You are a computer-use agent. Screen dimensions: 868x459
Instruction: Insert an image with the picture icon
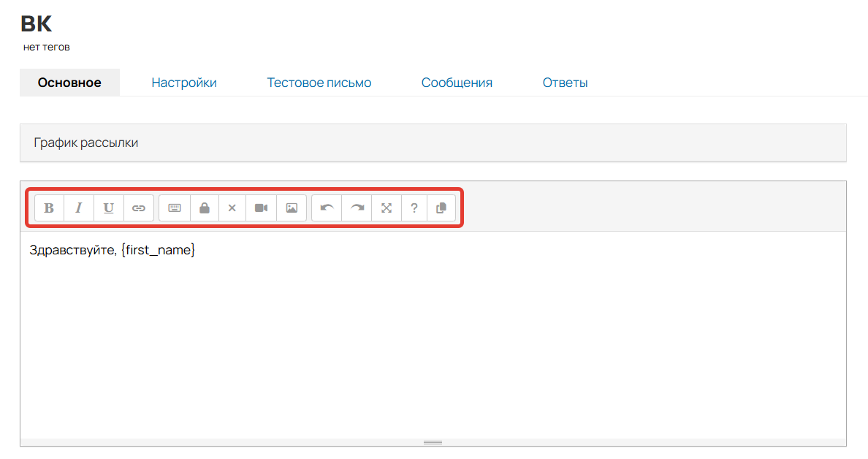[292, 208]
